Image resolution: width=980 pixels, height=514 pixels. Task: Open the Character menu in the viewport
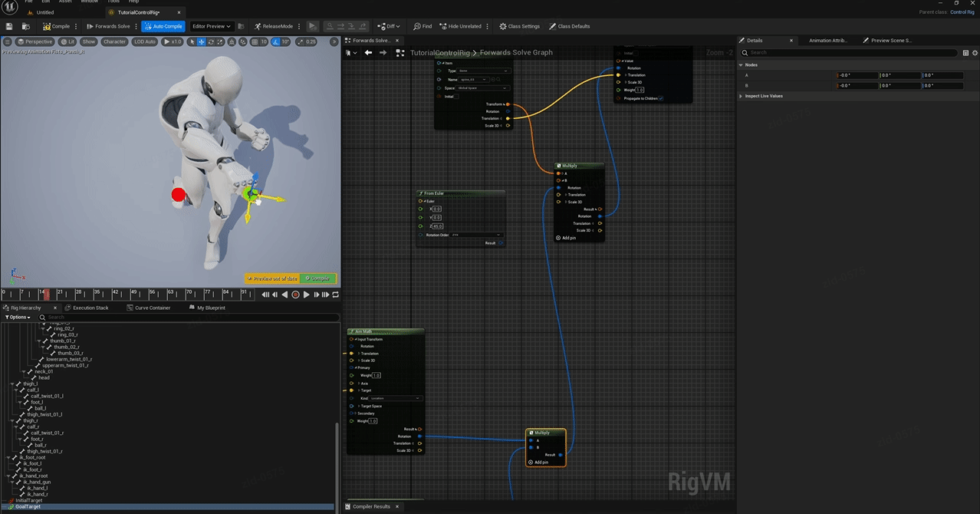click(114, 41)
